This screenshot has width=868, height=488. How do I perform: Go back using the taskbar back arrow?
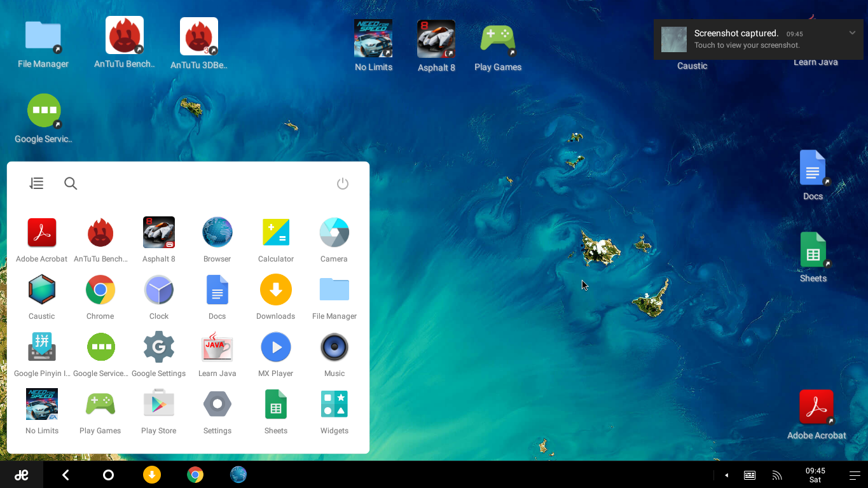65,475
